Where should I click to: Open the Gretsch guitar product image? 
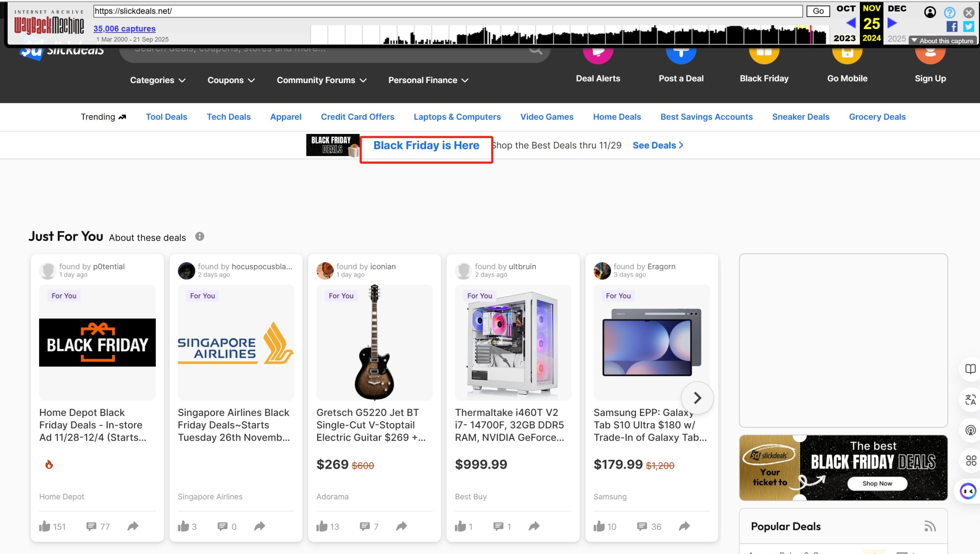[374, 342]
